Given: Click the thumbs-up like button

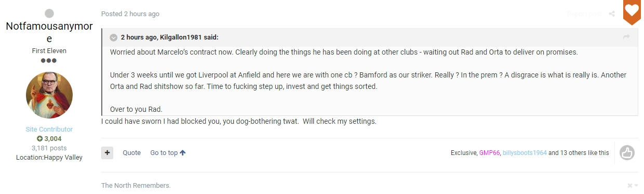Looking at the screenshot, I should coord(627,152).
